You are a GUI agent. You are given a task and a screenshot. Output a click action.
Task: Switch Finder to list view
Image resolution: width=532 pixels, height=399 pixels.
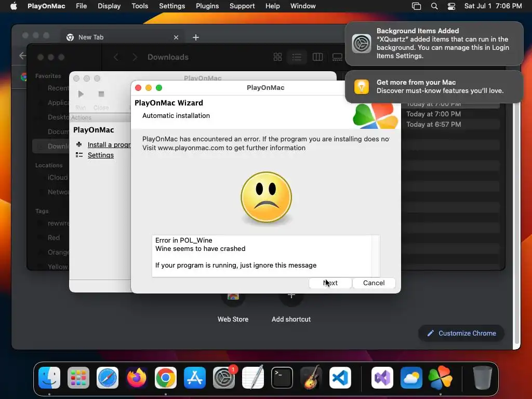pyautogui.click(x=297, y=57)
